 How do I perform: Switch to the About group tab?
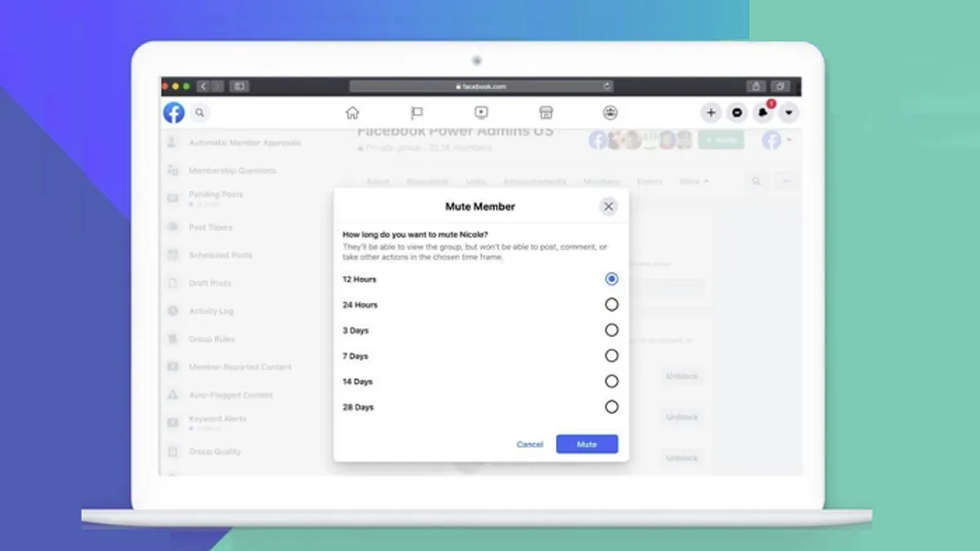[377, 181]
